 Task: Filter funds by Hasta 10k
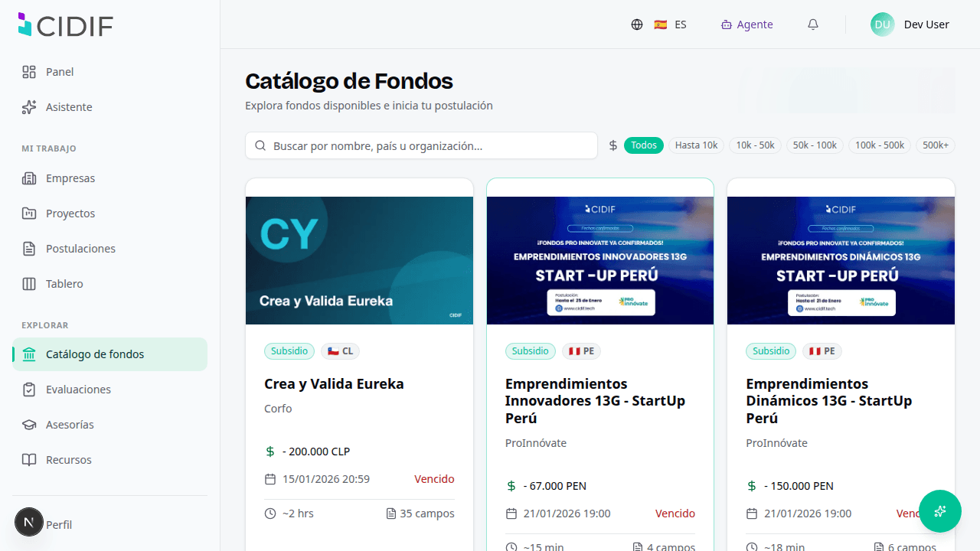tap(697, 145)
